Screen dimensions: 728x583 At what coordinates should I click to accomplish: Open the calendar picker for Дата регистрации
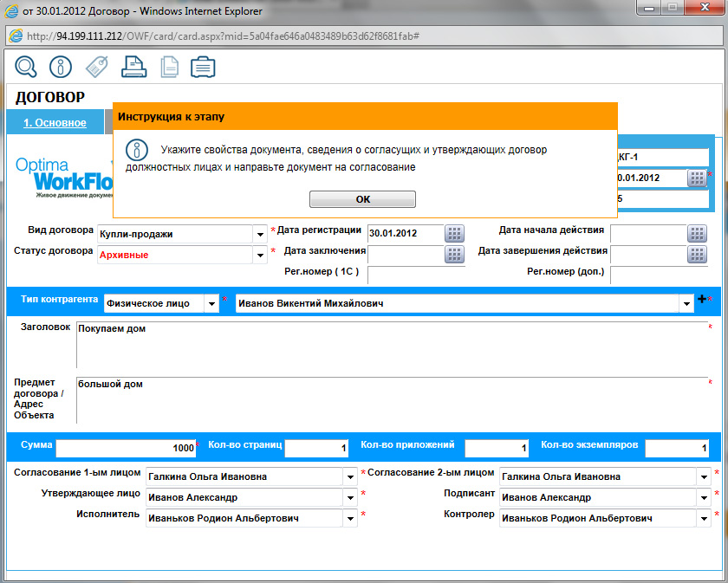454,233
